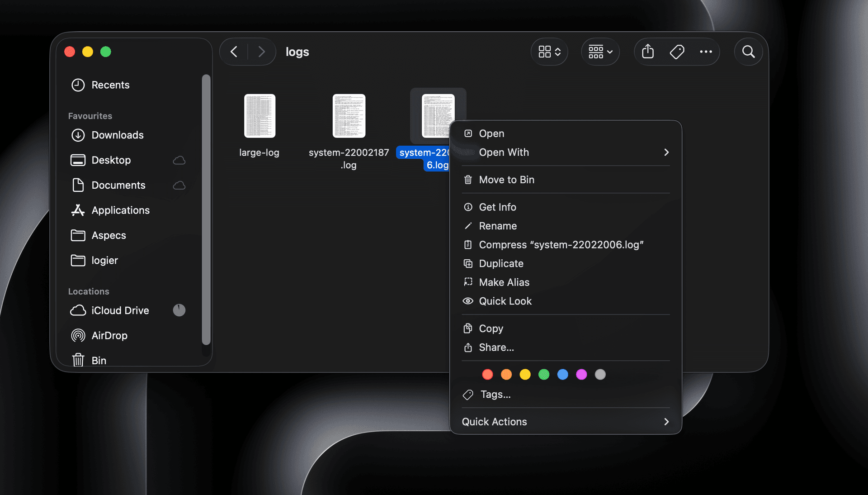Click the cloud icon beside Documents
Image resolution: width=868 pixels, height=495 pixels.
[x=179, y=186]
